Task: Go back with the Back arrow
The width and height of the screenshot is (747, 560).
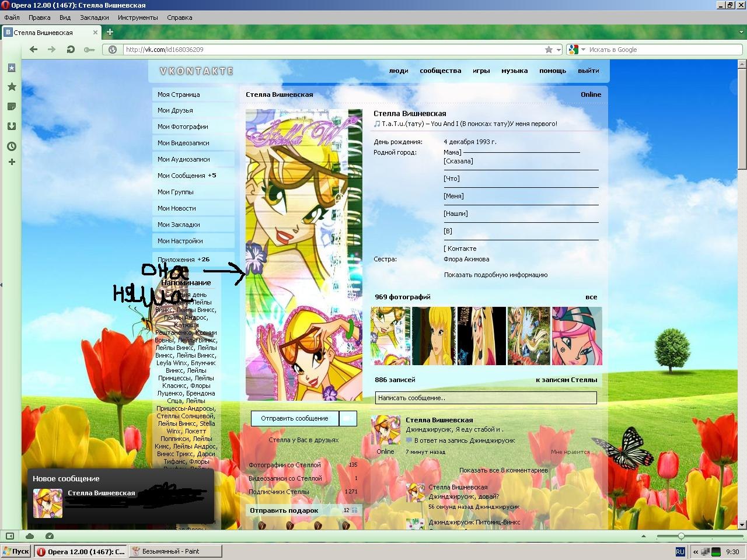Action: (34, 50)
